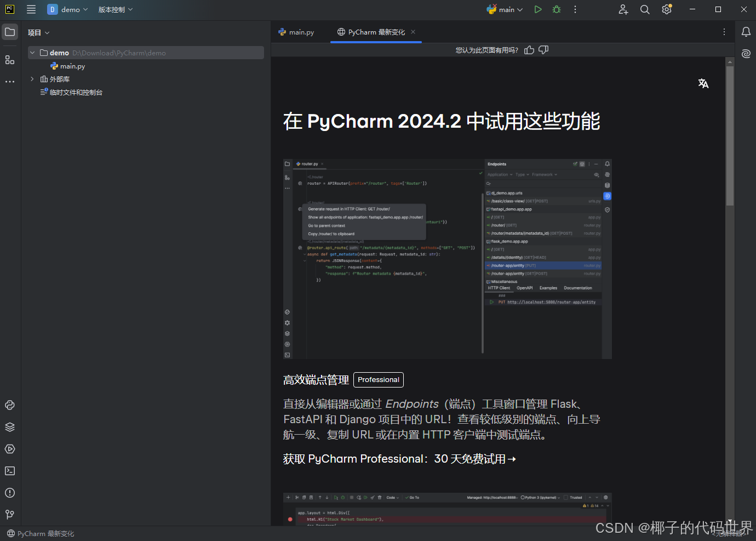This screenshot has width=756, height=541.
Task: Open the 版本控制 dropdown
Action: tap(116, 9)
